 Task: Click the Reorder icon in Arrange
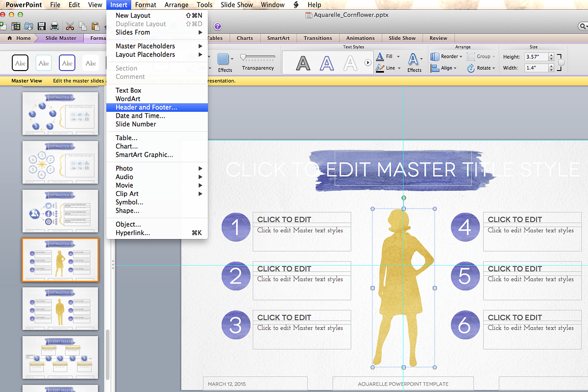coord(435,56)
